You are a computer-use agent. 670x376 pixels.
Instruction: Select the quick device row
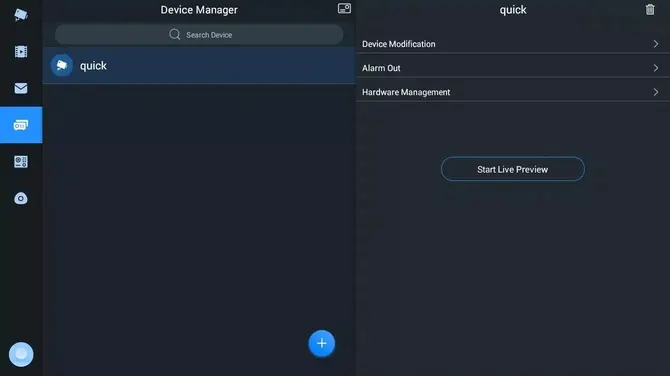pos(199,65)
